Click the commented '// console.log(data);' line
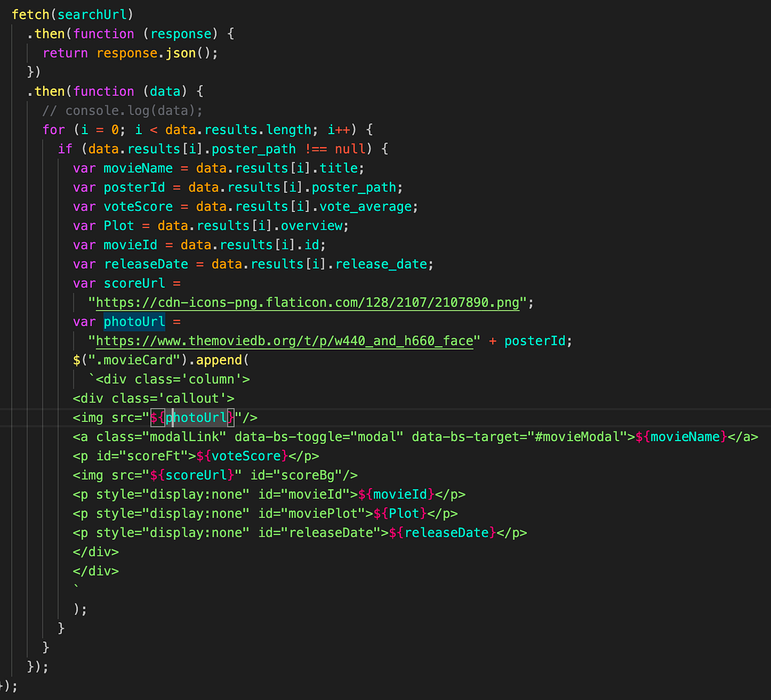Image resolution: width=771 pixels, height=700 pixels. tap(123, 110)
